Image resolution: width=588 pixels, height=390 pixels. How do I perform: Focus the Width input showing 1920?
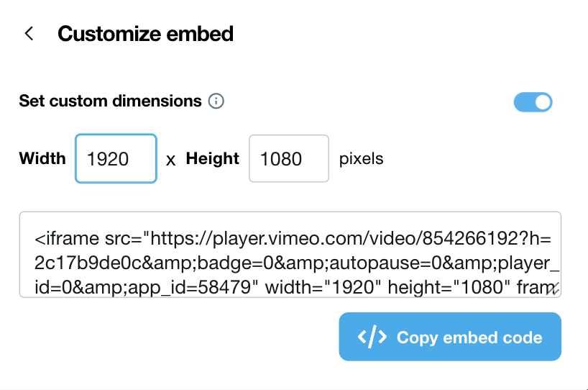point(116,159)
